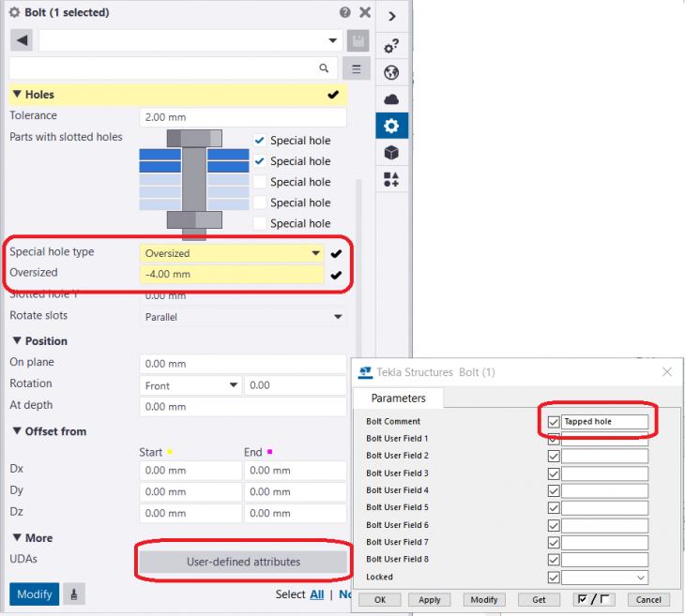
Task: Toggle the Bolt User Field 8 checkbox
Action: [554, 560]
